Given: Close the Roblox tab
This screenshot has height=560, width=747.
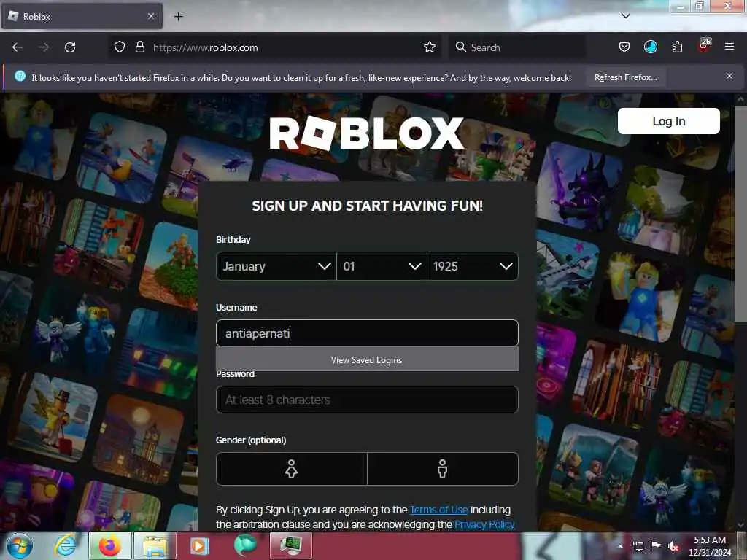Looking at the screenshot, I should 150,16.
